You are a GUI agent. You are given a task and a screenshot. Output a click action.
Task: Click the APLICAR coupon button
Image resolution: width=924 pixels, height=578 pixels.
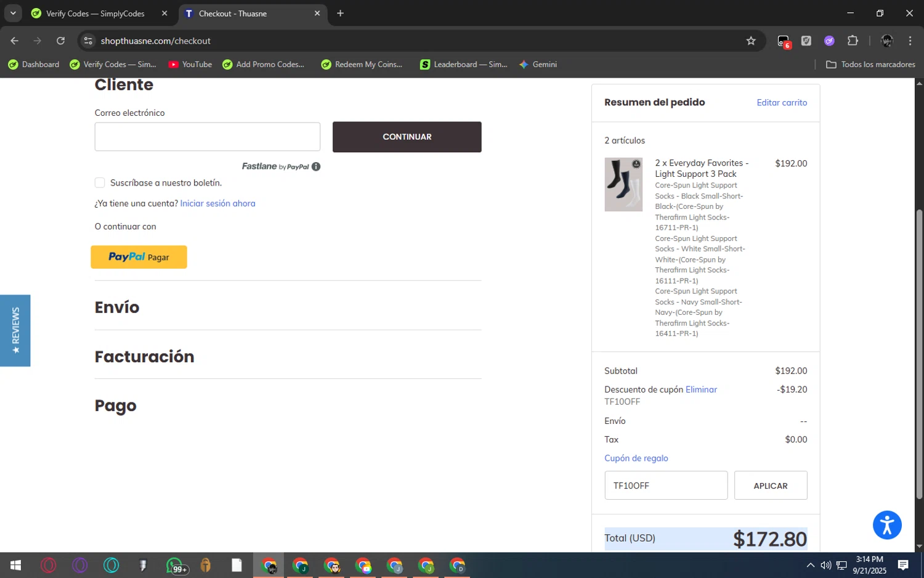pos(771,486)
